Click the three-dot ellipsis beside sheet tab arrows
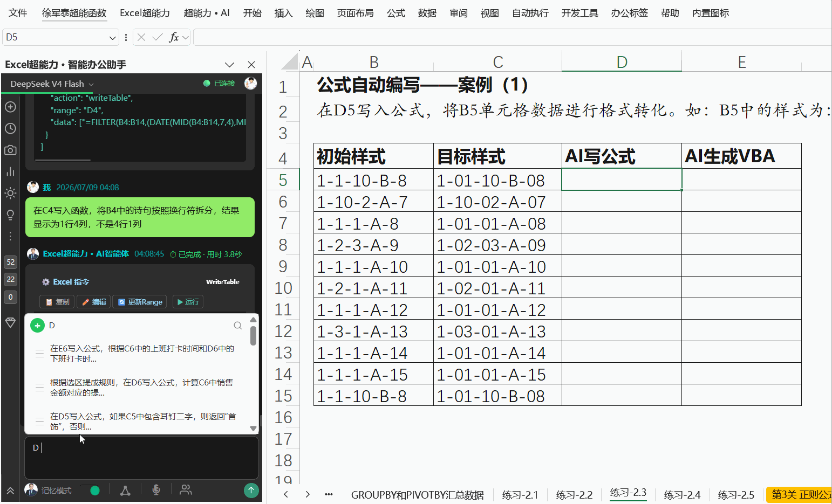The height and width of the screenshot is (504, 832). [329, 494]
